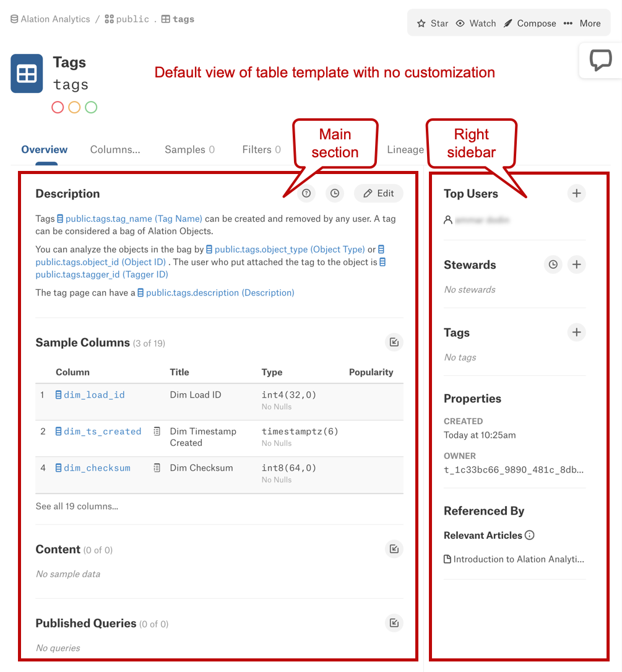Click Dim Load ID title cell
Viewport: 622px width, 672px height.
tap(196, 395)
